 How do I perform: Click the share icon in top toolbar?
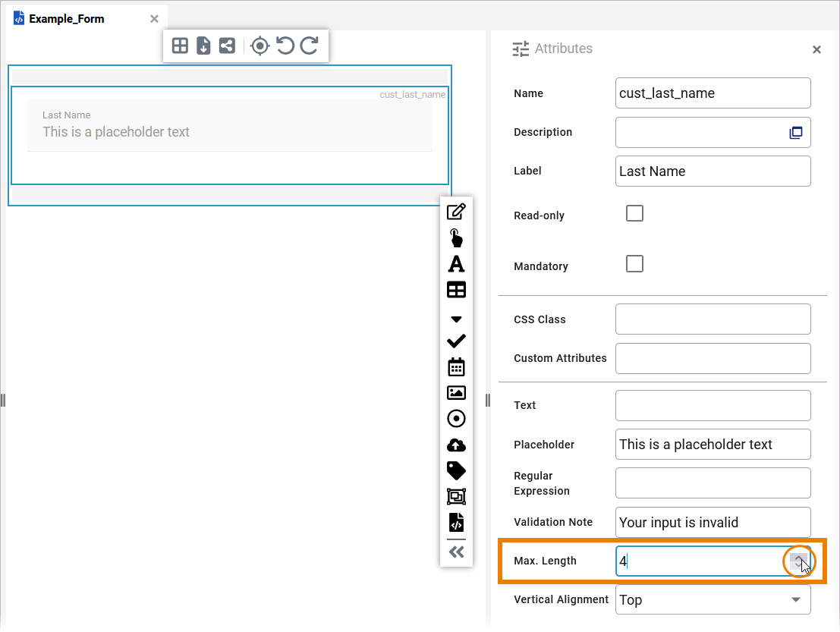(226, 46)
